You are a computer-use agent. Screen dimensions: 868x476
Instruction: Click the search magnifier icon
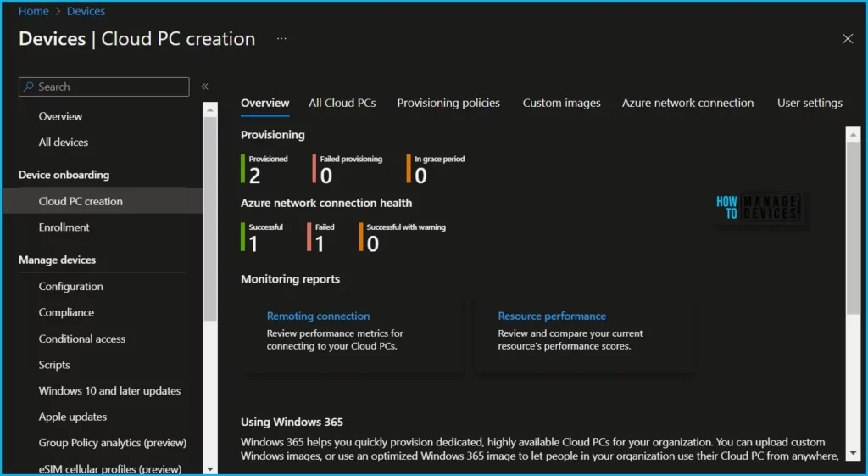(x=29, y=87)
